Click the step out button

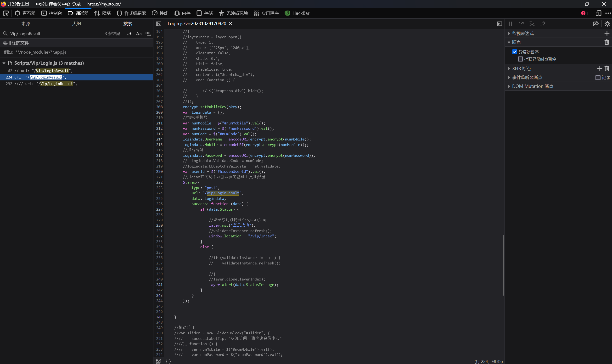pyautogui.click(x=543, y=23)
